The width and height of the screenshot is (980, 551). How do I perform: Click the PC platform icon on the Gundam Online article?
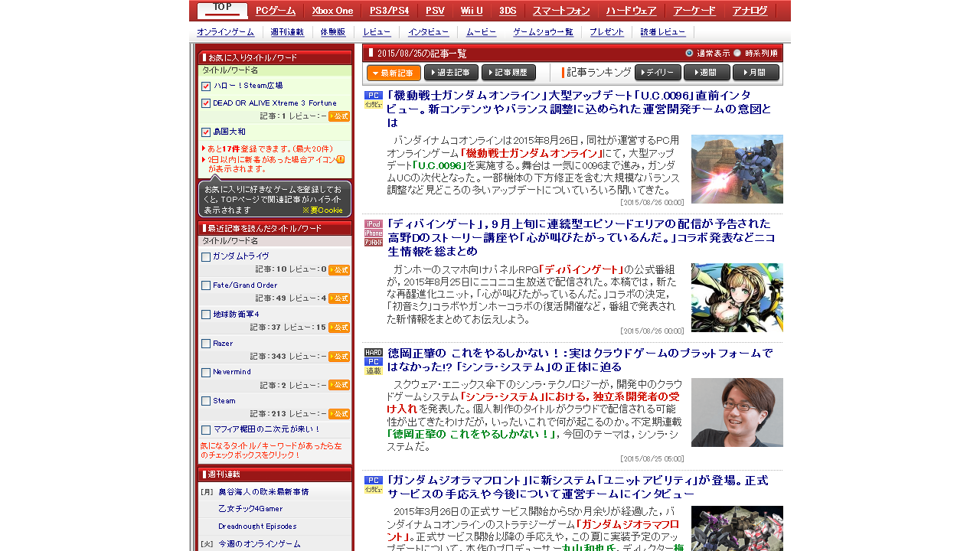click(373, 96)
